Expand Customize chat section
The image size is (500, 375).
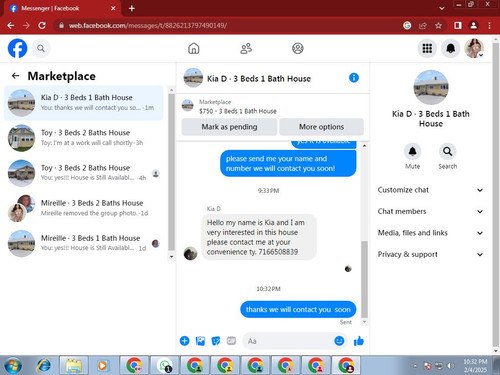tap(430, 190)
